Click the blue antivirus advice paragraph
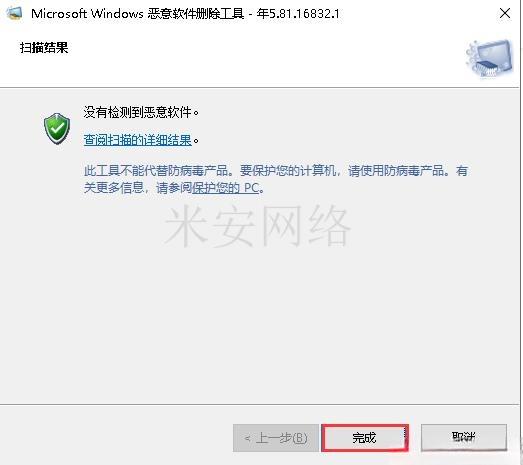 pos(276,179)
